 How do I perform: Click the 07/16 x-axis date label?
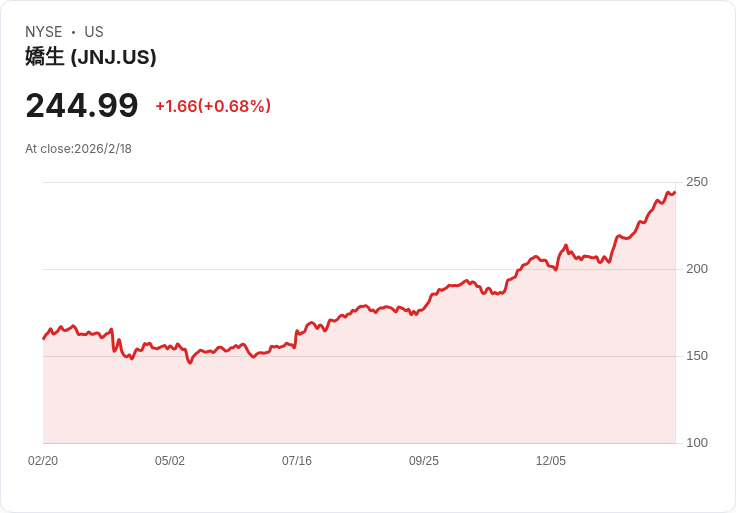[x=297, y=461]
